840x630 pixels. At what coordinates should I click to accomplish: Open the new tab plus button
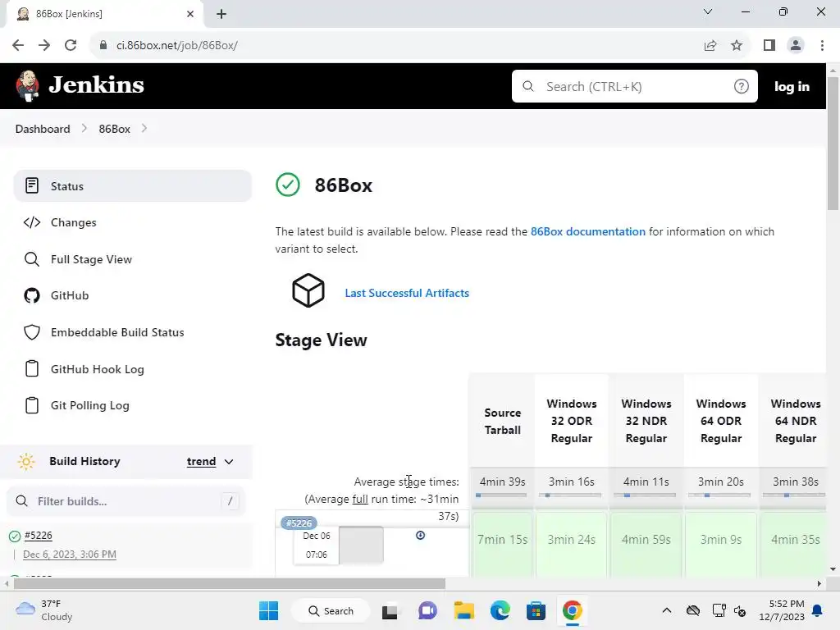(221, 14)
